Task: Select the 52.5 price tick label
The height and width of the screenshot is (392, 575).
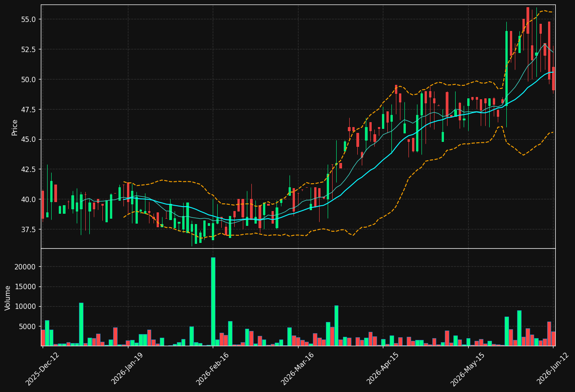Action: point(29,49)
